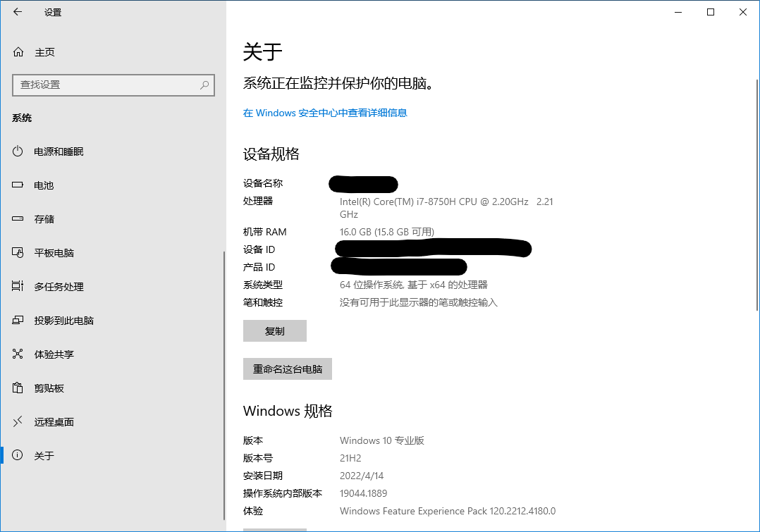This screenshot has width=760, height=532.
Task: Go to 主页 settings home
Action: (113, 52)
